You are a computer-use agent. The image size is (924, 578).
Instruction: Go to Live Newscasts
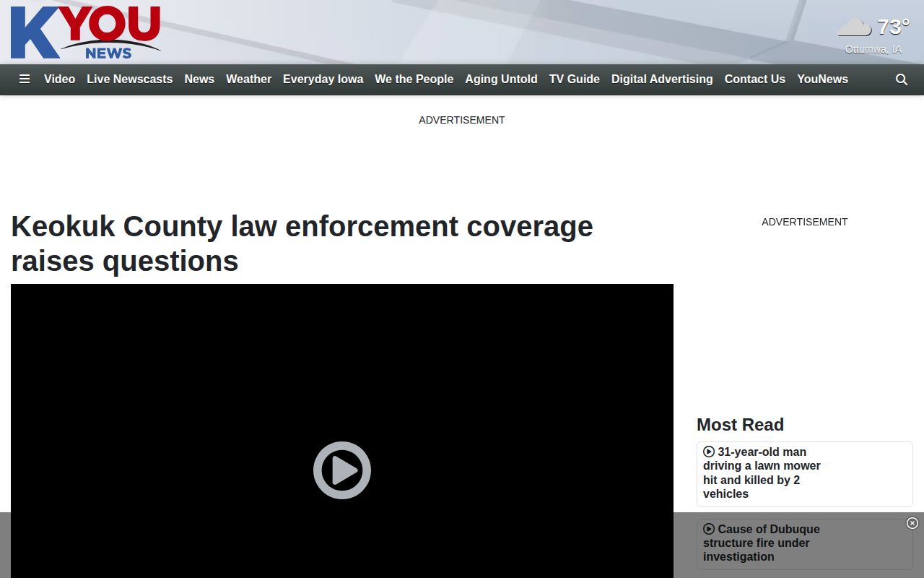[x=130, y=79]
